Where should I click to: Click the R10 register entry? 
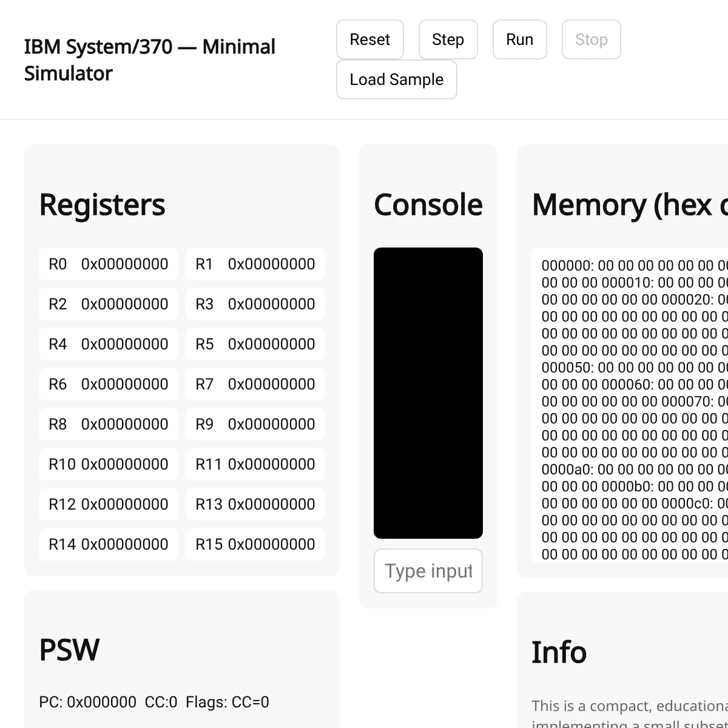click(108, 464)
